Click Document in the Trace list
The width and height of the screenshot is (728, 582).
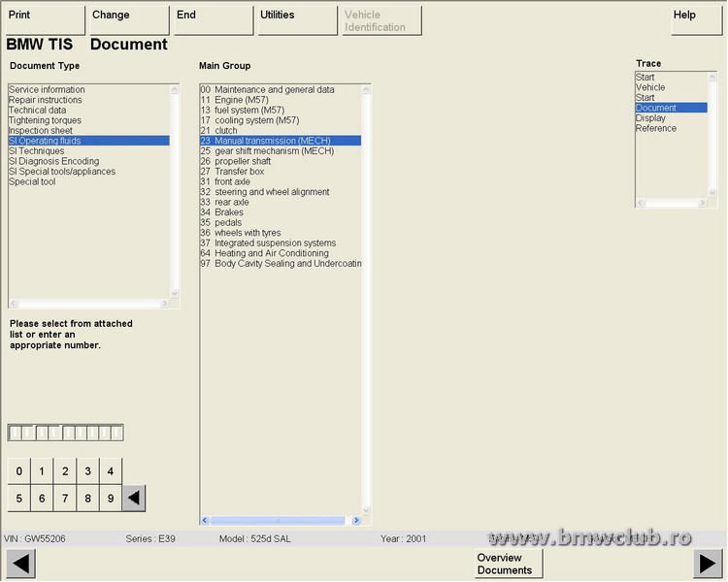tap(672, 108)
